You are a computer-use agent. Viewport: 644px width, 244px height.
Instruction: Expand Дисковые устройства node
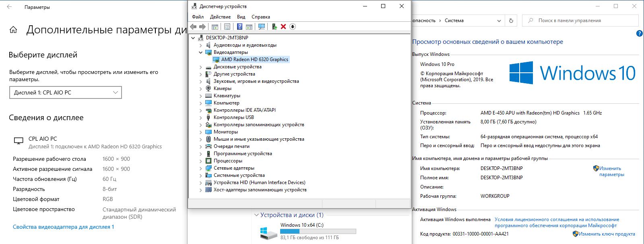pyautogui.click(x=201, y=67)
